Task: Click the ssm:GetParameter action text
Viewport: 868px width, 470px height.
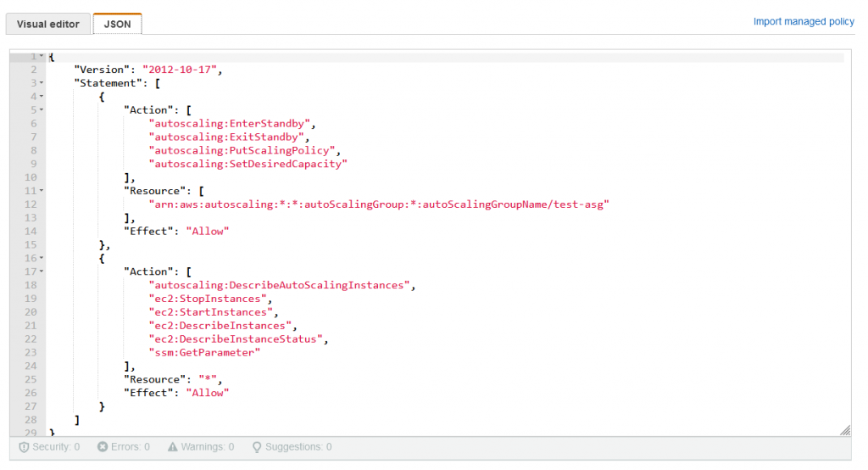Action: 203,352
